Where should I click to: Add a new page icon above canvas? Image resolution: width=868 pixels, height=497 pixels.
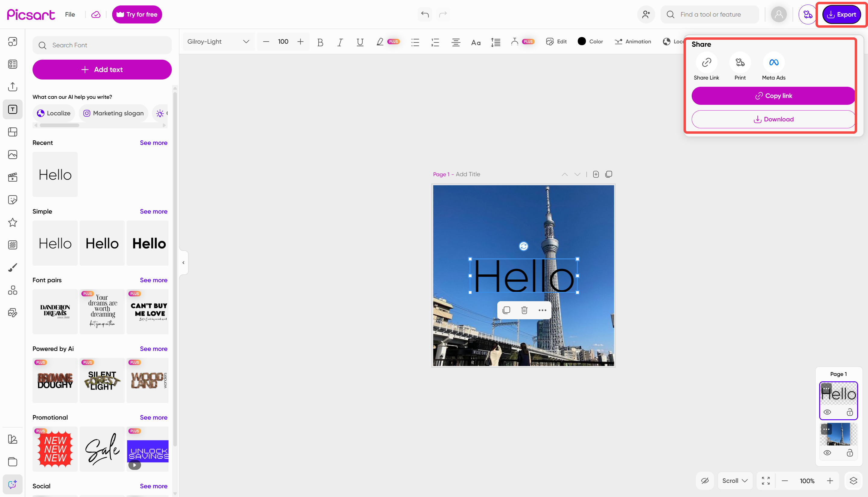click(x=596, y=174)
